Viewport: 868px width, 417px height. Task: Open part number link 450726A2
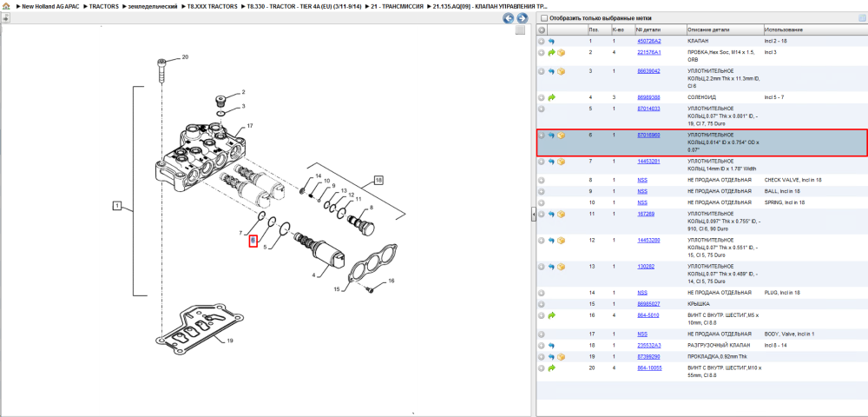(648, 41)
